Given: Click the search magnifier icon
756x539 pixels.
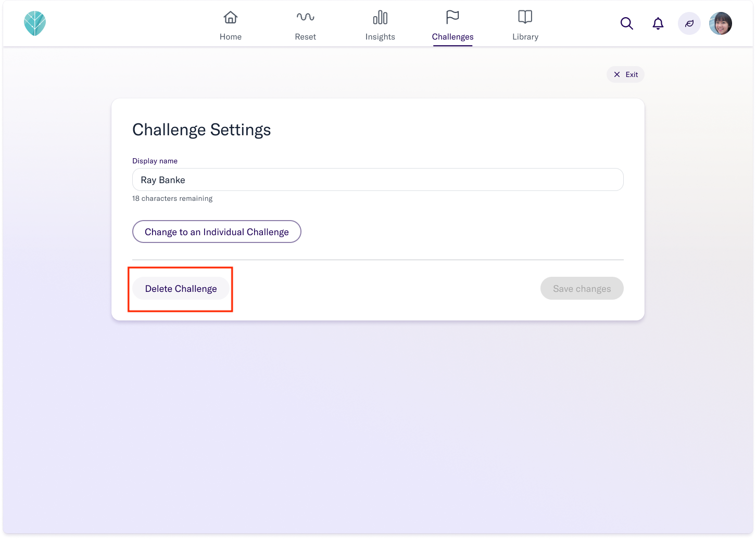Looking at the screenshot, I should (x=627, y=23).
